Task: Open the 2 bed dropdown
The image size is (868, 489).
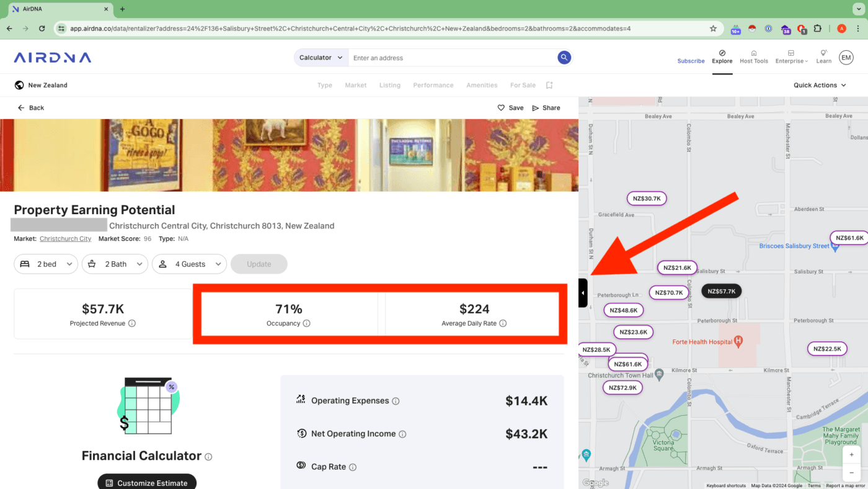Action: [45, 264]
